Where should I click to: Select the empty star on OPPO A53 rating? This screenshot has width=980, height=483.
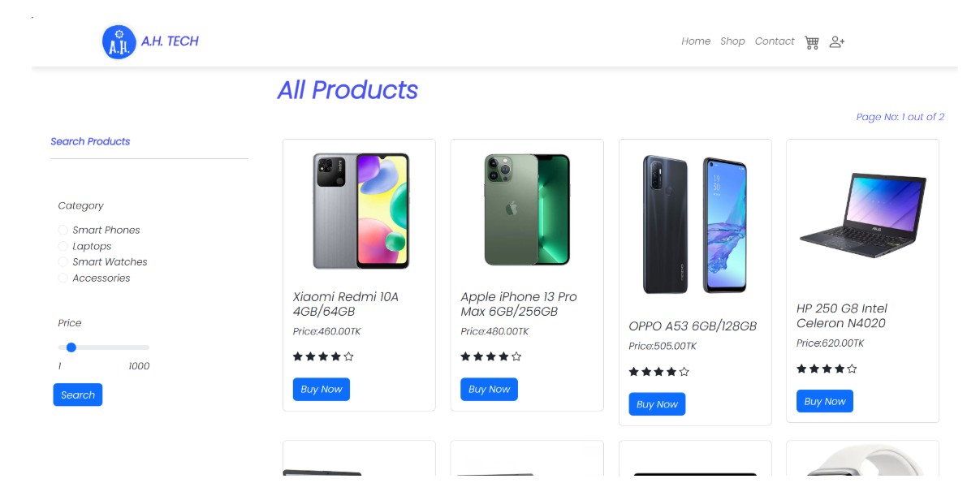coord(683,371)
